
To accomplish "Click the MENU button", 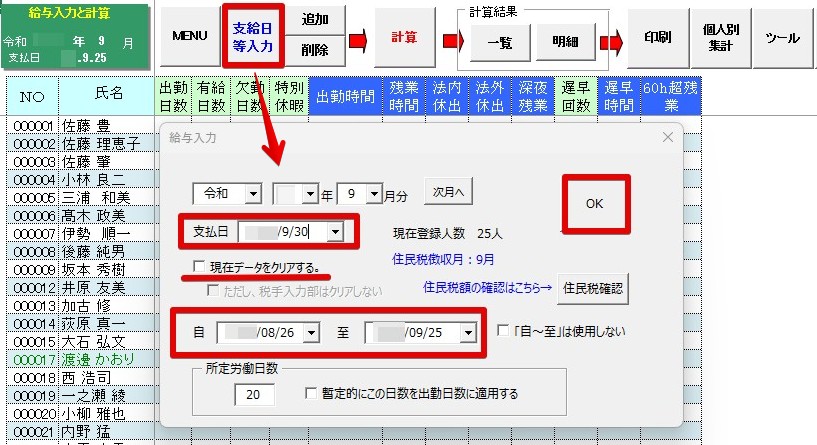I will pyautogui.click(x=189, y=36).
